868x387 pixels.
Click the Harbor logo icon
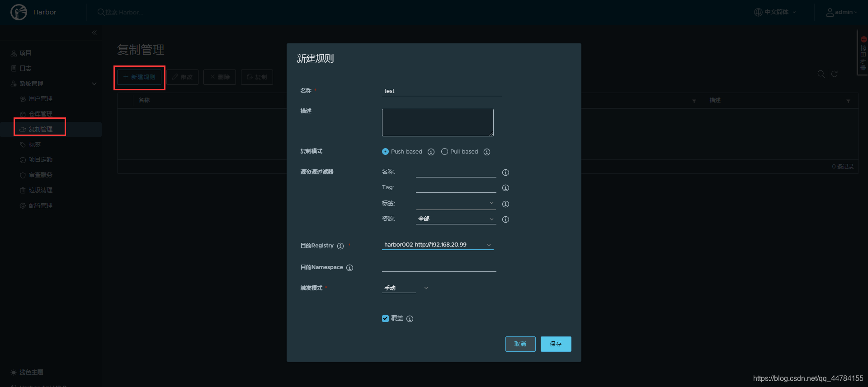click(x=19, y=12)
